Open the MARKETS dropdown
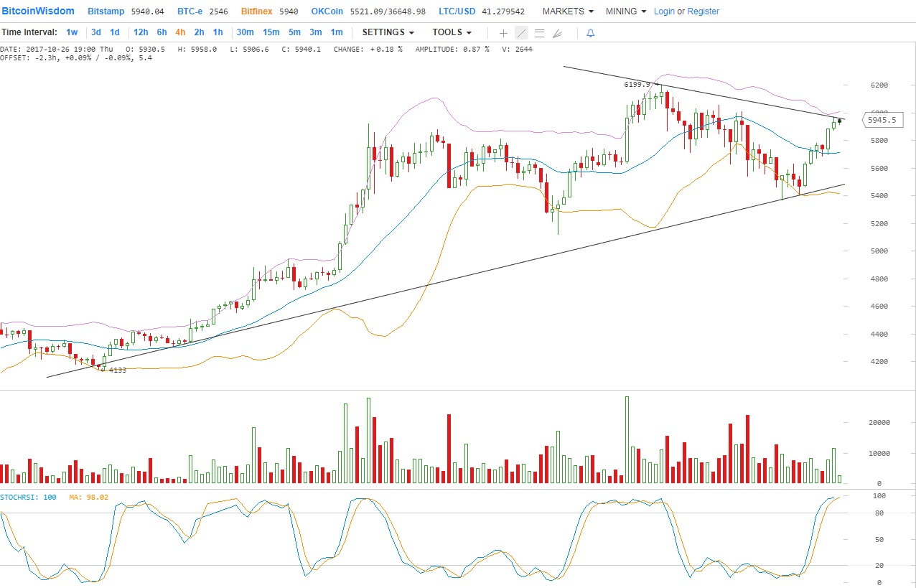The height and width of the screenshot is (588, 916). [568, 11]
